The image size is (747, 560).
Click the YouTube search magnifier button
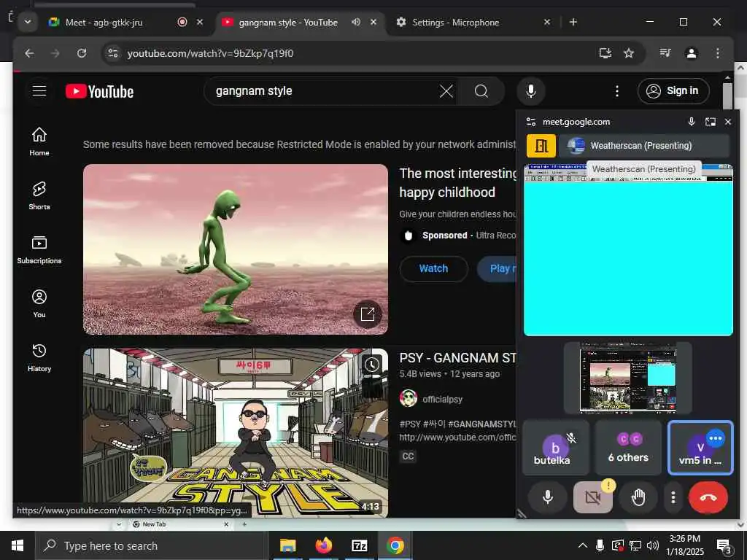[481, 91]
